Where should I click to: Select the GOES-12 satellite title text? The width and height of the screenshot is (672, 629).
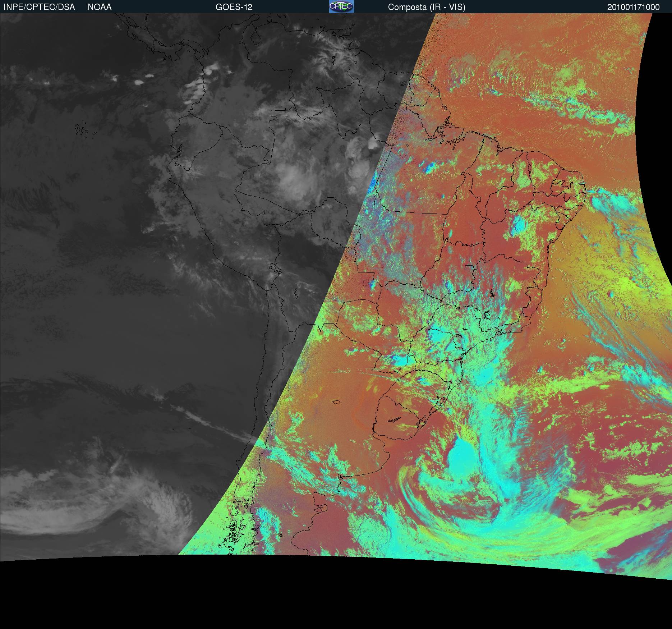(x=234, y=7)
